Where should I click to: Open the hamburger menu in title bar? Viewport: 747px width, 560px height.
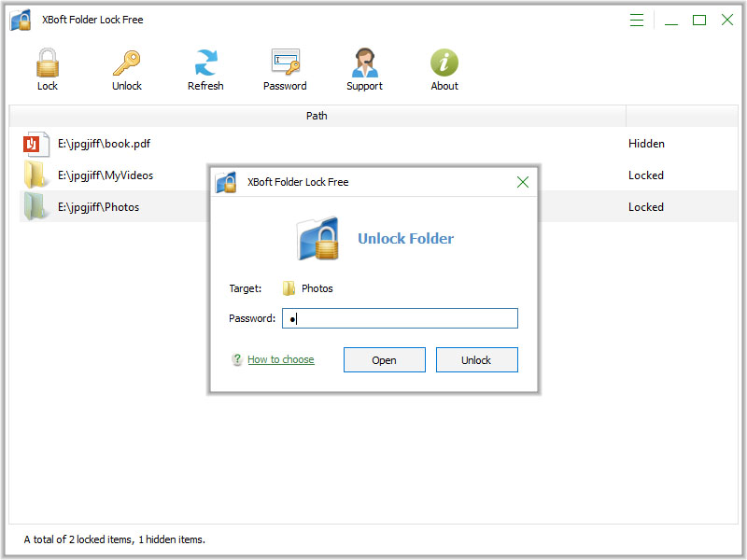[637, 20]
